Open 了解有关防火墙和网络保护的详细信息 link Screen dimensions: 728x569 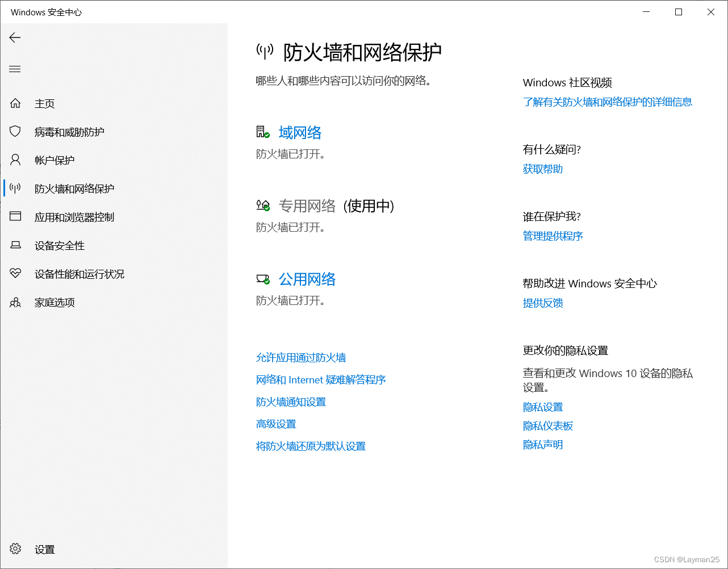[x=608, y=102]
